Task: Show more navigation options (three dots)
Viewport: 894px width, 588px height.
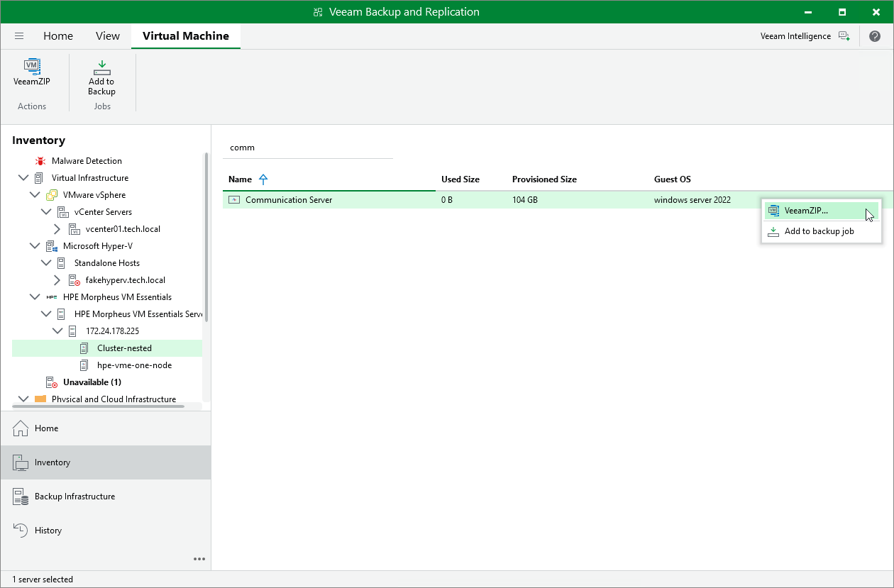Action: pyautogui.click(x=199, y=559)
